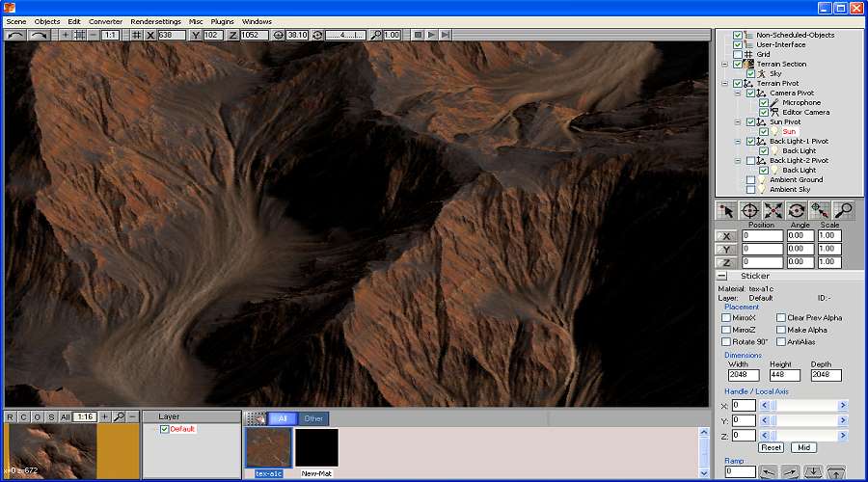Collapse the Terrain Pivot tree node

point(722,84)
